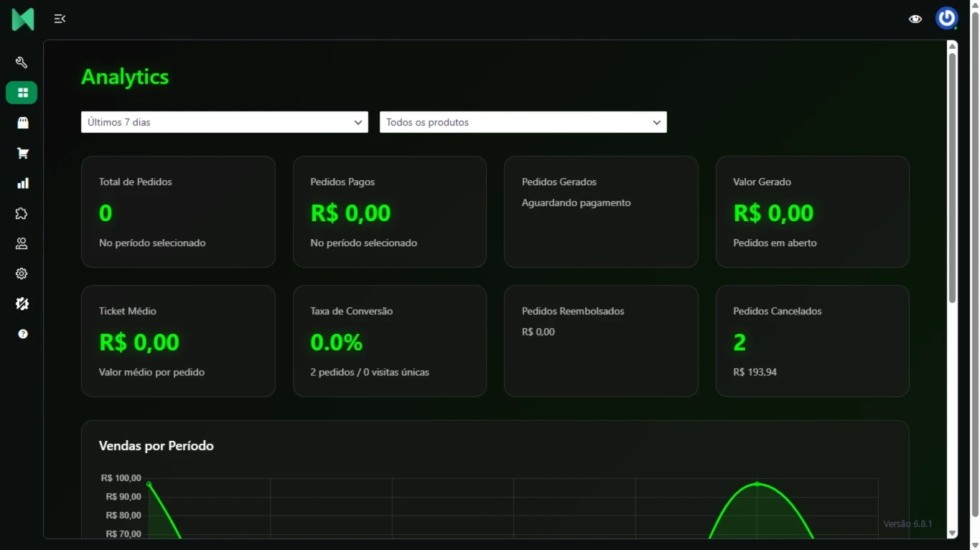Click the puzzle piece integrations icon
980x550 pixels.
tap(22, 213)
